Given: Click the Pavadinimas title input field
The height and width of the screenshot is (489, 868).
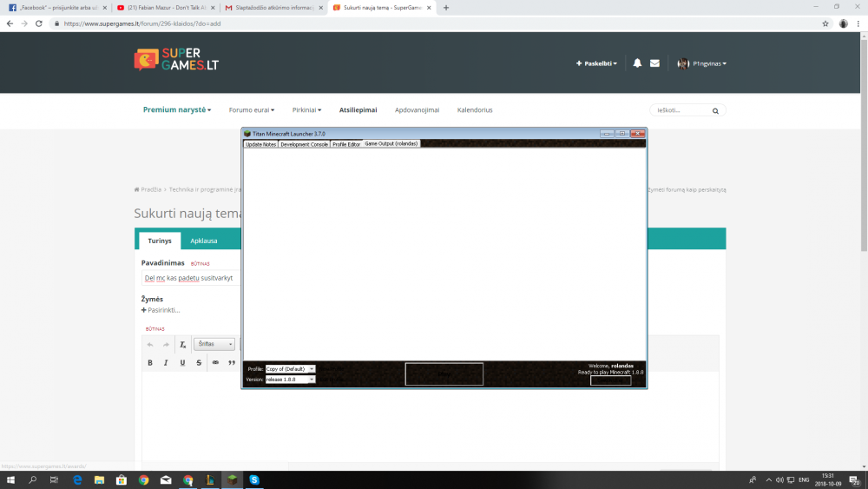Looking at the screenshot, I should [x=190, y=278].
